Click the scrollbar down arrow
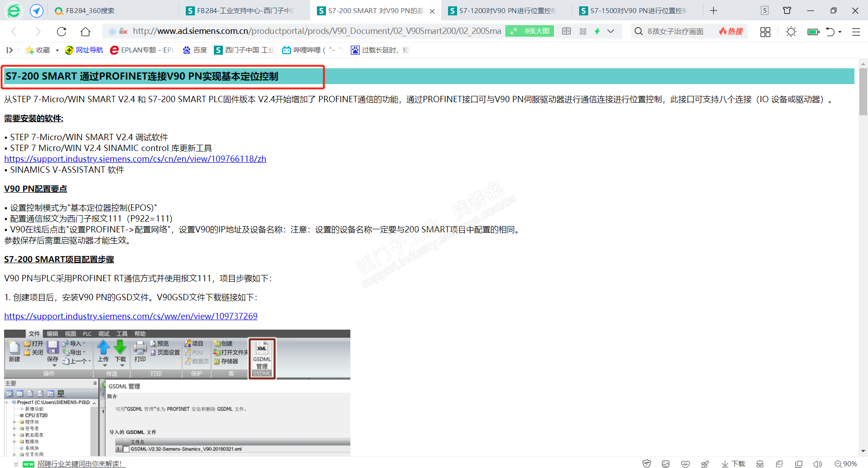Viewport: 868px width, 468px height. (x=863, y=451)
